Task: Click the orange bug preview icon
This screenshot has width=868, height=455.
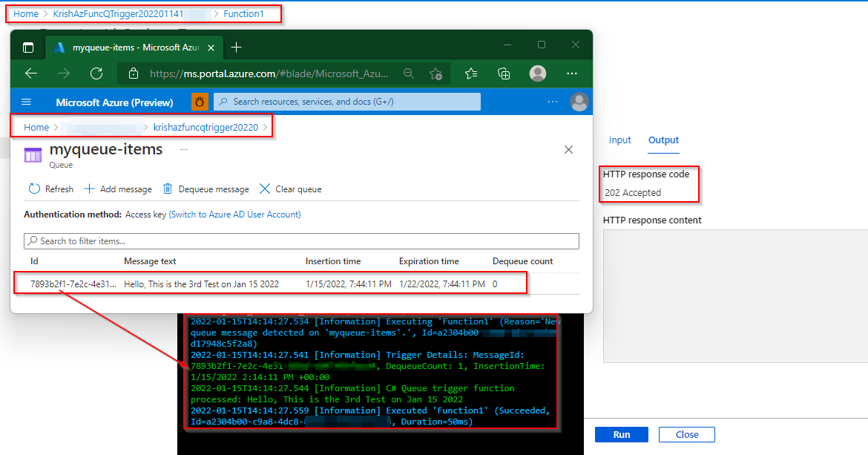Action: click(x=200, y=102)
